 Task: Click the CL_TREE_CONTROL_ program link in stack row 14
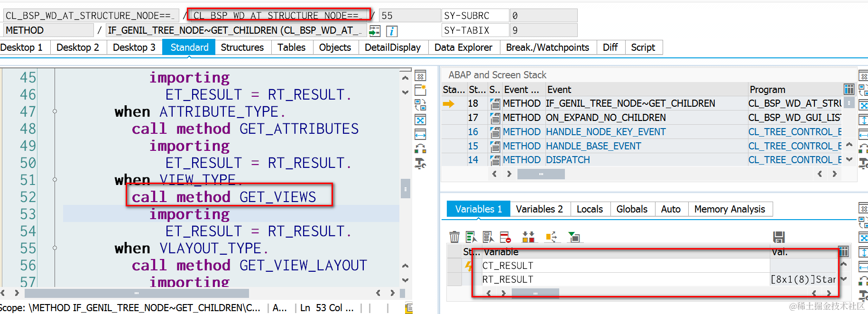795,160
